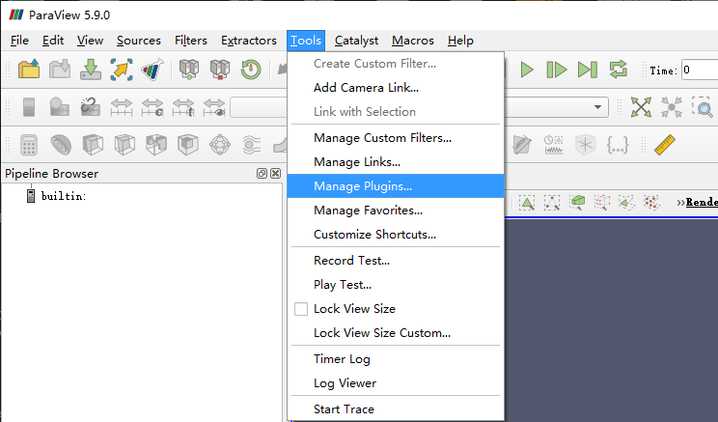Click the Select Points Through icon
The width and height of the screenshot is (718, 422).
[x=602, y=202]
